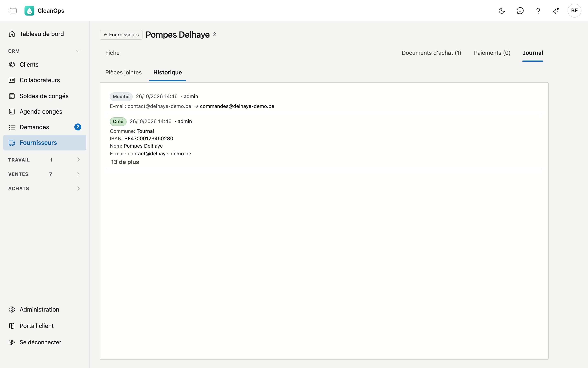Click the Pompes Delhaye page title
This screenshot has height=368, width=588.
click(178, 35)
